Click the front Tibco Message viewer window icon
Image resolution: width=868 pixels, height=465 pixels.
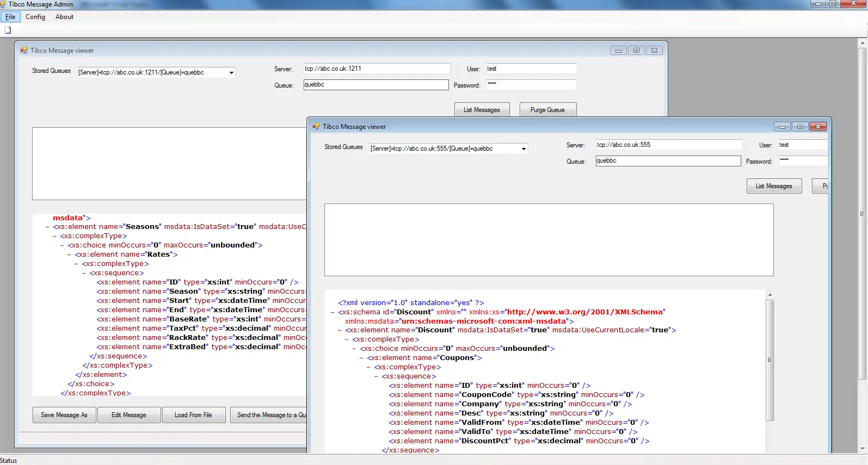click(x=316, y=127)
